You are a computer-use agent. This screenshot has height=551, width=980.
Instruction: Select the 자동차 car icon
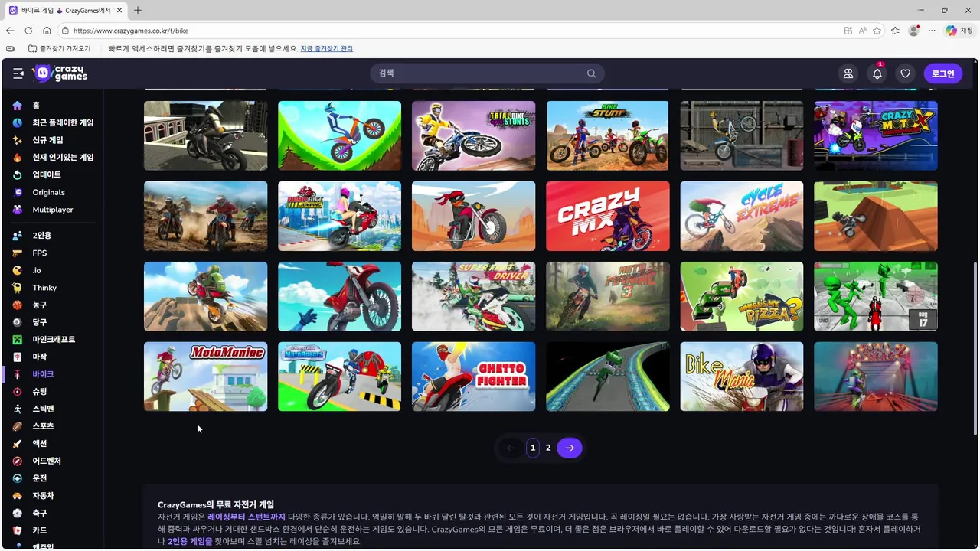[x=18, y=496]
